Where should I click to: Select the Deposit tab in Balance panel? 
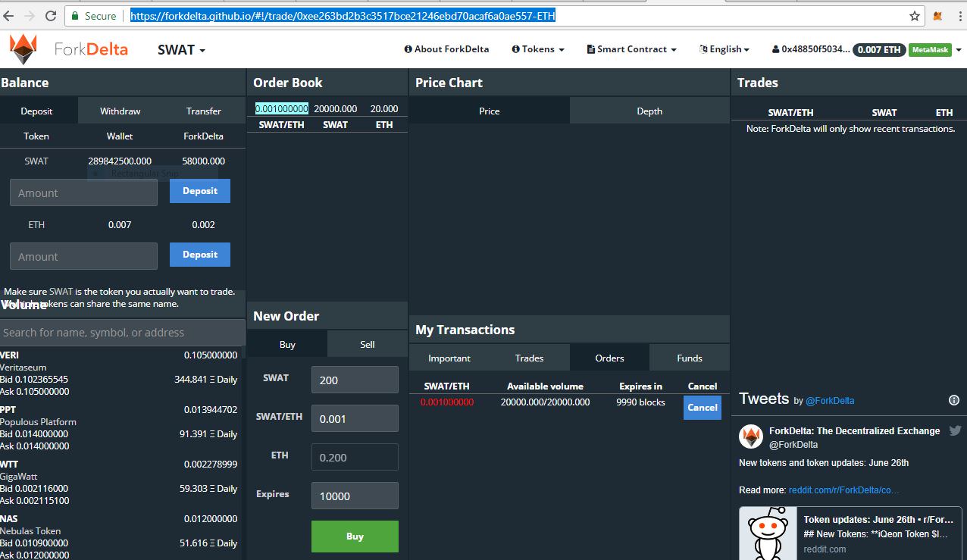(37, 111)
